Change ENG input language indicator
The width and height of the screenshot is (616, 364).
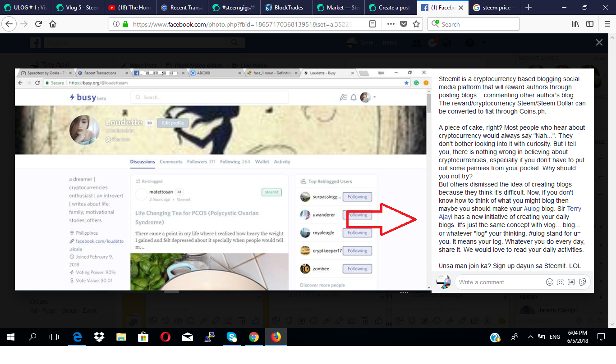555,337
